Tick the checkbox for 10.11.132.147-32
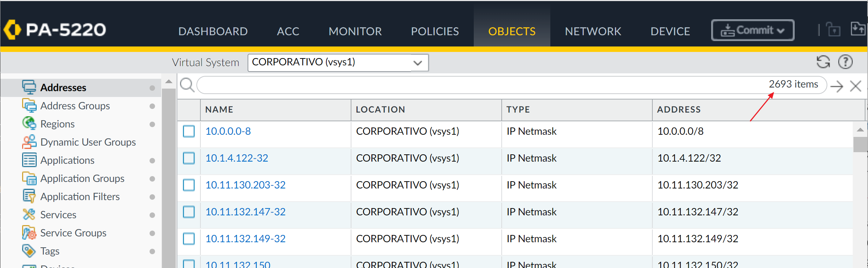This screenshot has height=268, width=868. pos(189,212)
